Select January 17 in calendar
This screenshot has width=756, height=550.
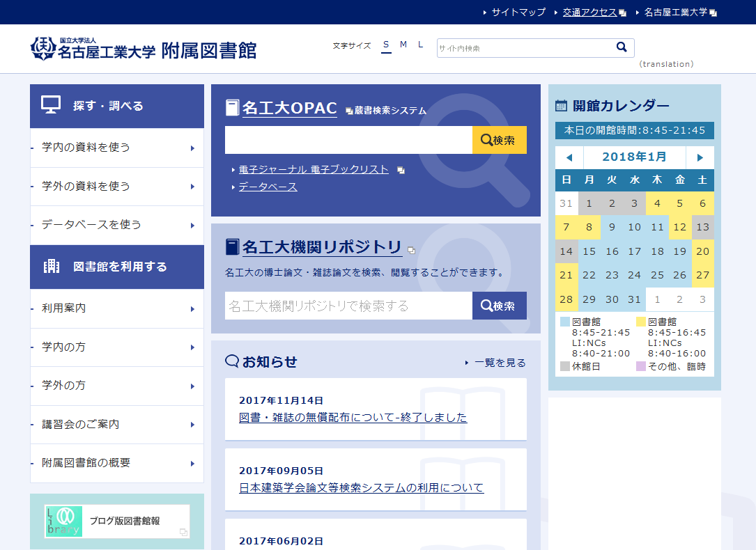pos(634,251)
